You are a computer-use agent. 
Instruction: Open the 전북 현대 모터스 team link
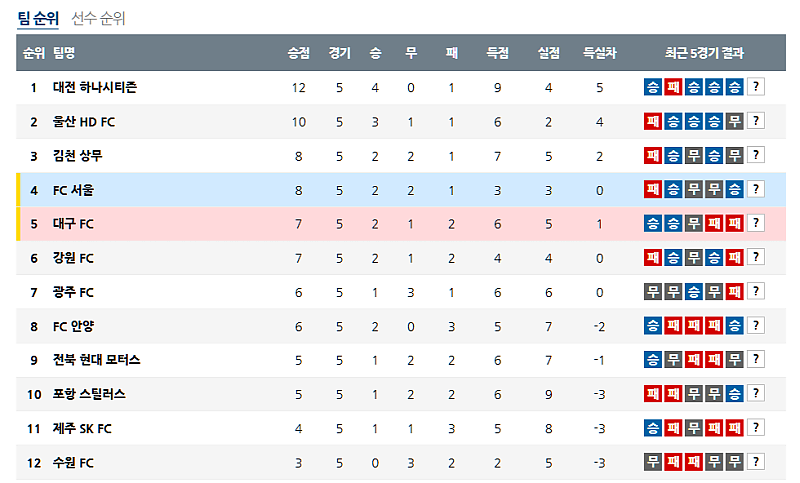[97, 359]
